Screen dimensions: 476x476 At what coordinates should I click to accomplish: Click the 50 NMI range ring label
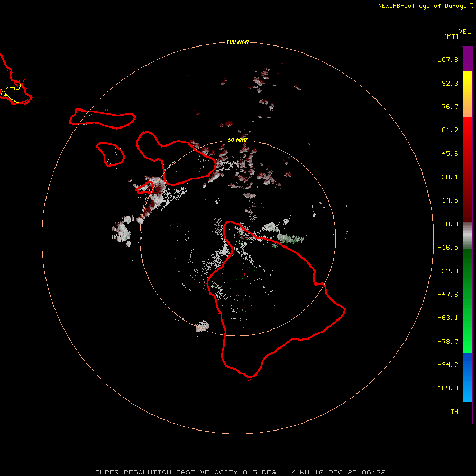pyautogui.click(x=237, y=140)
